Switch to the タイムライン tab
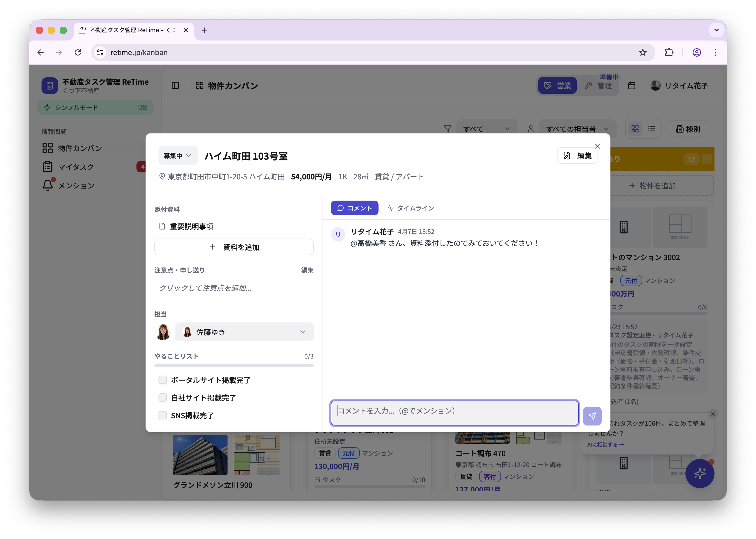This screenshot has width=756, height=539. click(410, 208)
